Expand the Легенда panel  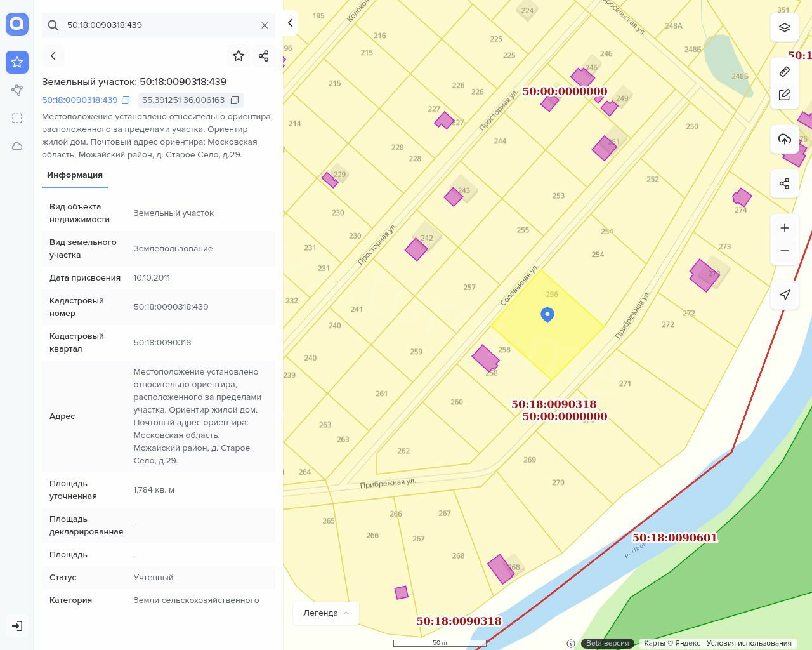(326, 613)
